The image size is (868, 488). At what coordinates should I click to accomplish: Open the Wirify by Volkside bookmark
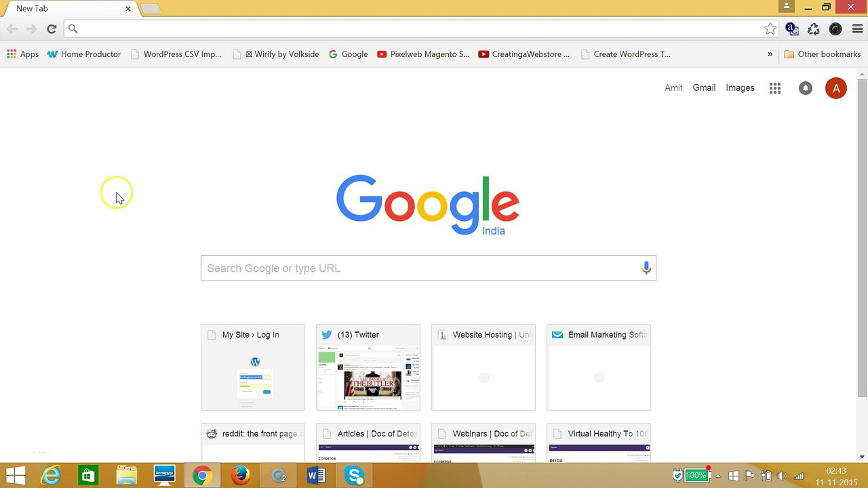(x=275, y=54)
